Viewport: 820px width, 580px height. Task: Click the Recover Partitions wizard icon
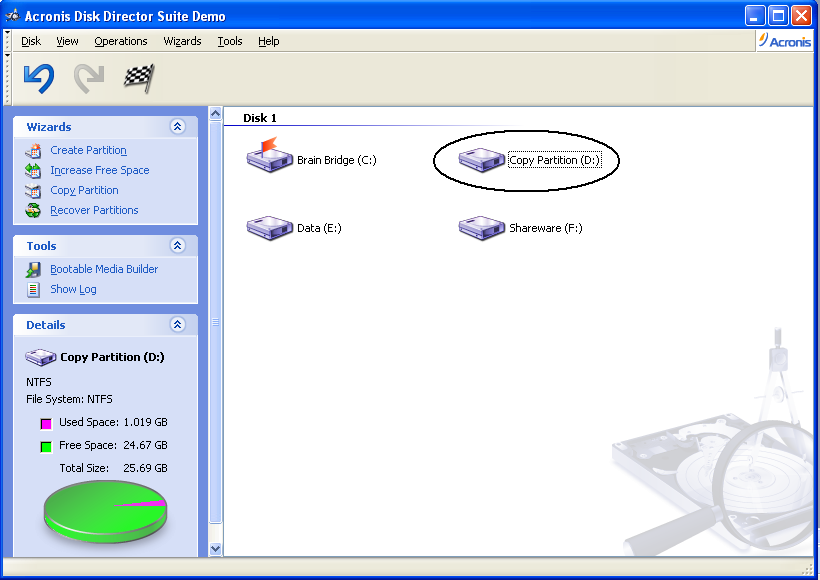coord(33,210)
